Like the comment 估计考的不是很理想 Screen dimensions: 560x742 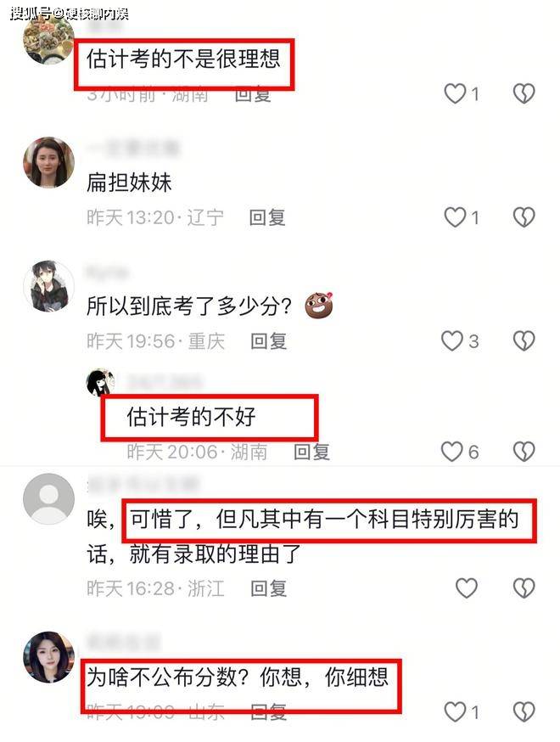pyautogui.click(x=455, y=93)
